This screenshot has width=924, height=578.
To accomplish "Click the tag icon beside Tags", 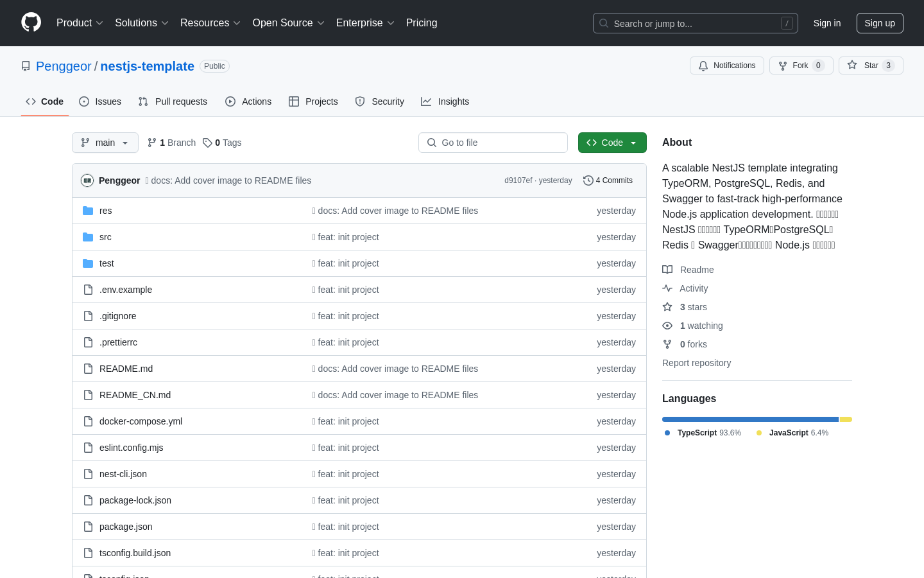I will [207, 143].
